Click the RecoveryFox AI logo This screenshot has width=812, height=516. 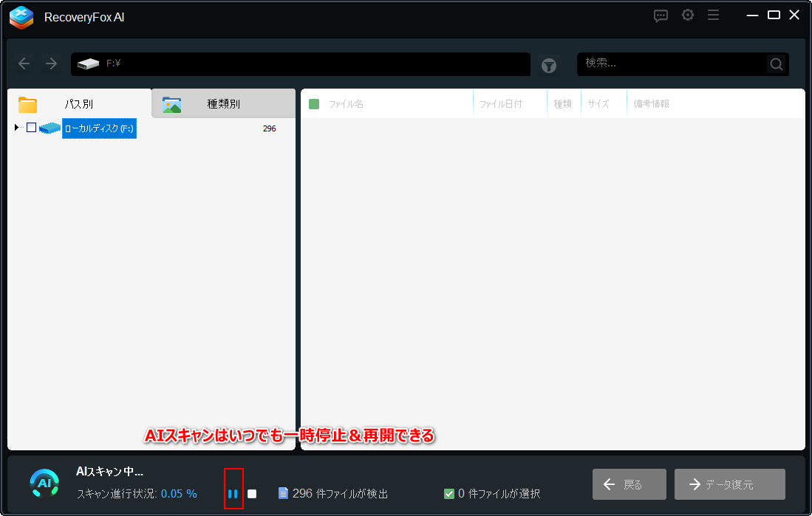(x=21, y=17)
